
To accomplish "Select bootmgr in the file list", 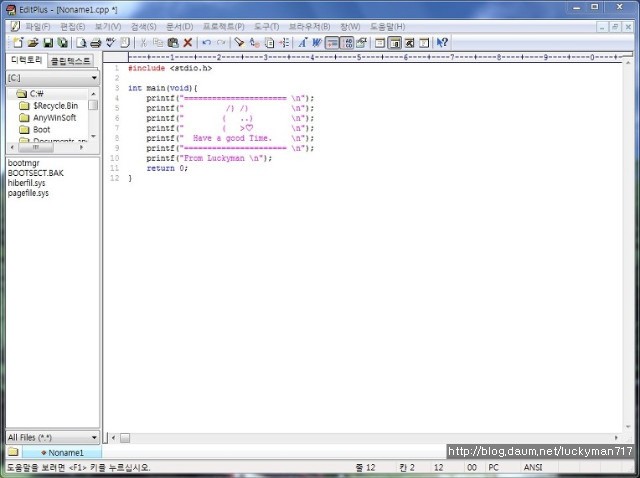I will 24,163.
